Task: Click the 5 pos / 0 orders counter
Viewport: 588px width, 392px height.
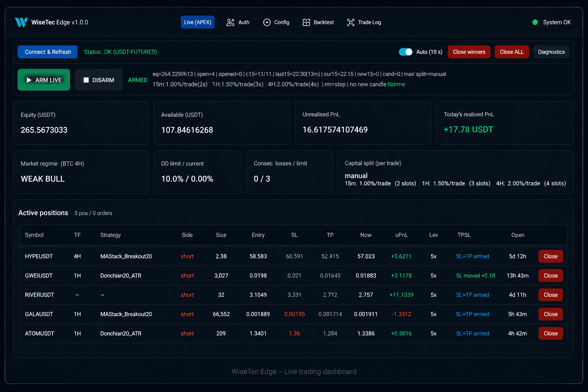Action: [x=93, y=213]
